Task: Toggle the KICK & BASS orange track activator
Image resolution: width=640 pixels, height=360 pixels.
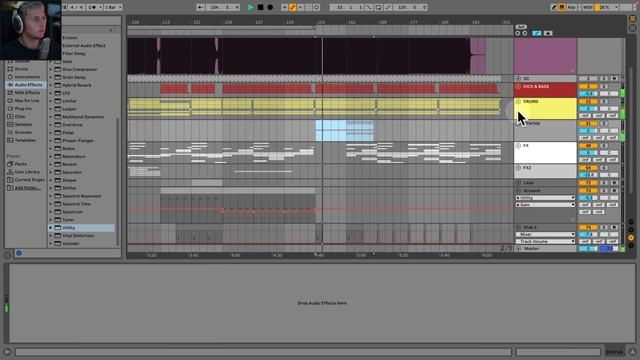Action: (588, 87)
